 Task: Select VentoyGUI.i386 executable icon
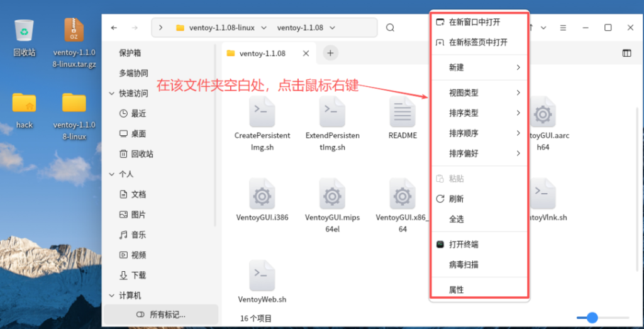(x=262, y=194)
